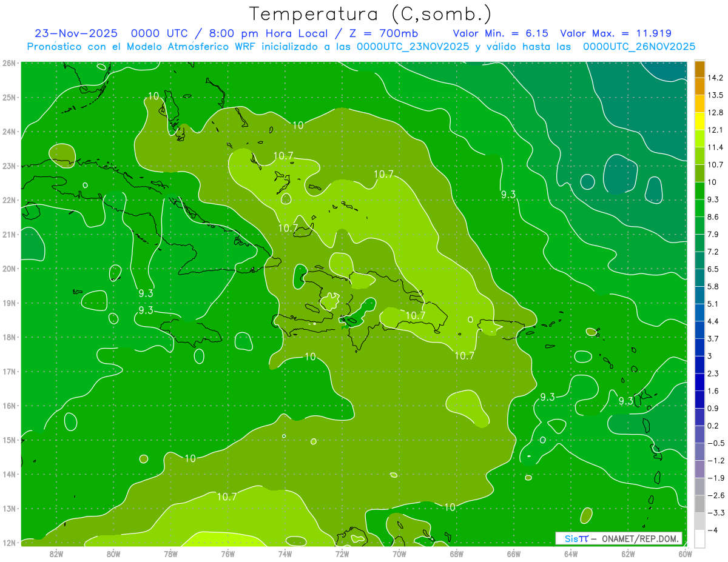Click the 12N latitude axis label

click(x=9, y=543)
